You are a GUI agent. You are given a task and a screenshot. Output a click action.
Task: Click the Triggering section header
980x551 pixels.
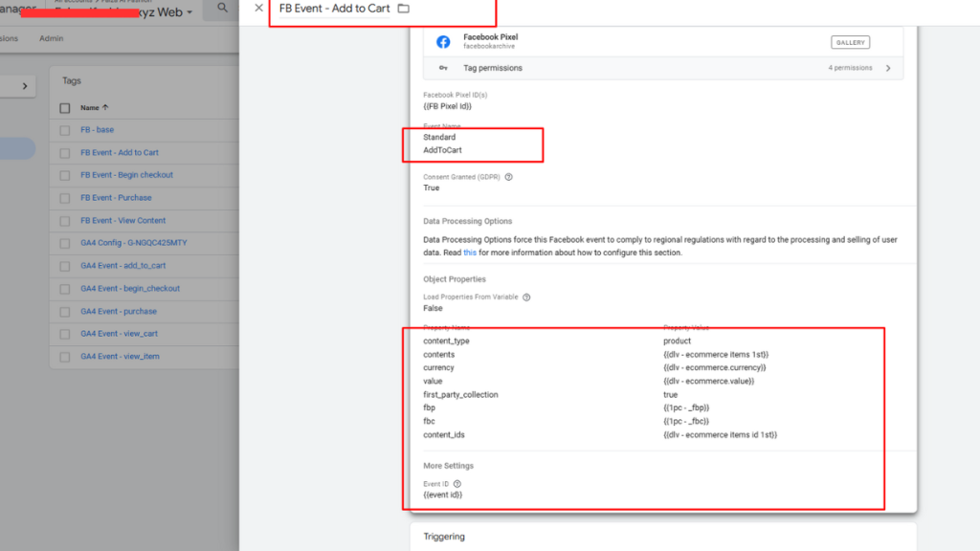[444, 537]
